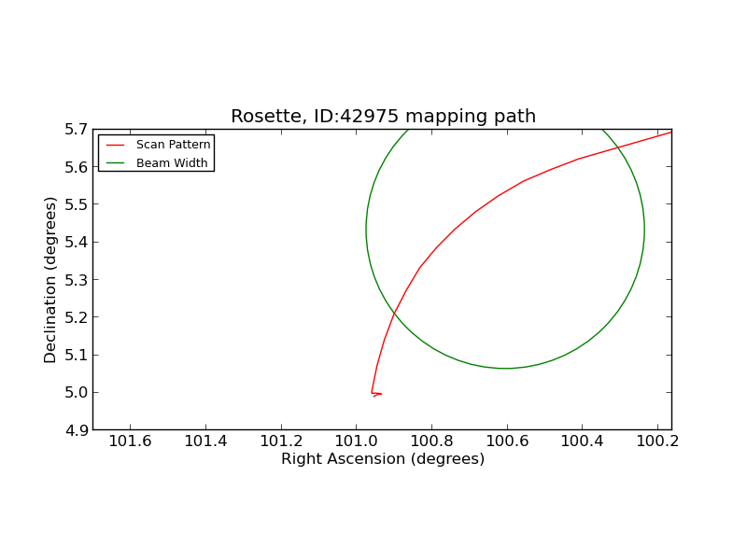Viewport: 747px width, 560px height.
Task: Click the 100.6 tick label on the Right Ascension axis
Action: 507,441
